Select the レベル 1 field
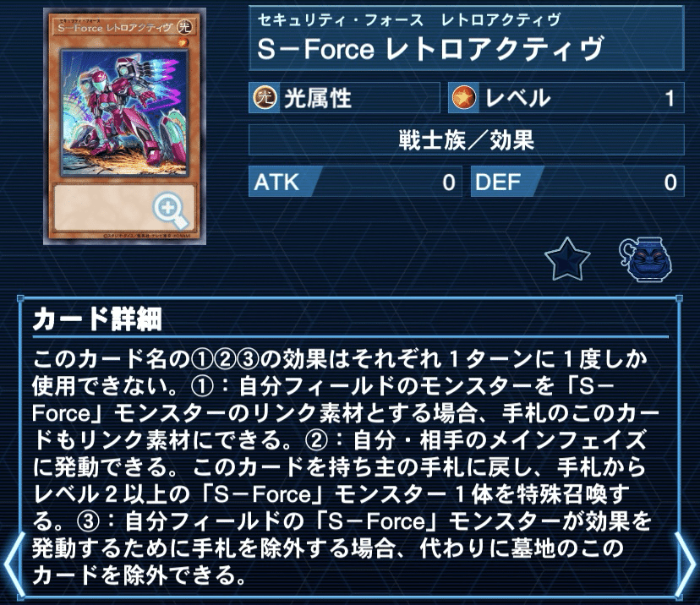The image size is (700, 605). coord(566,98)
